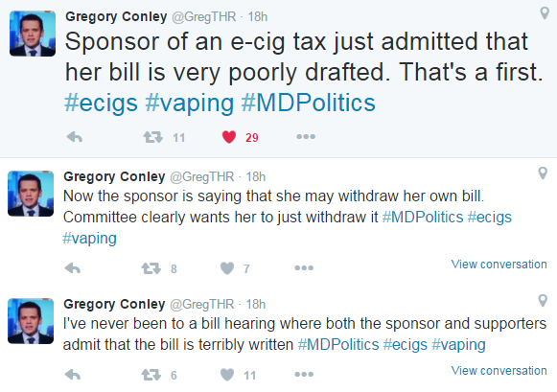Viewport: 557px width, 392px height.
Task: Open more options on second tweet
Action: 304,267
